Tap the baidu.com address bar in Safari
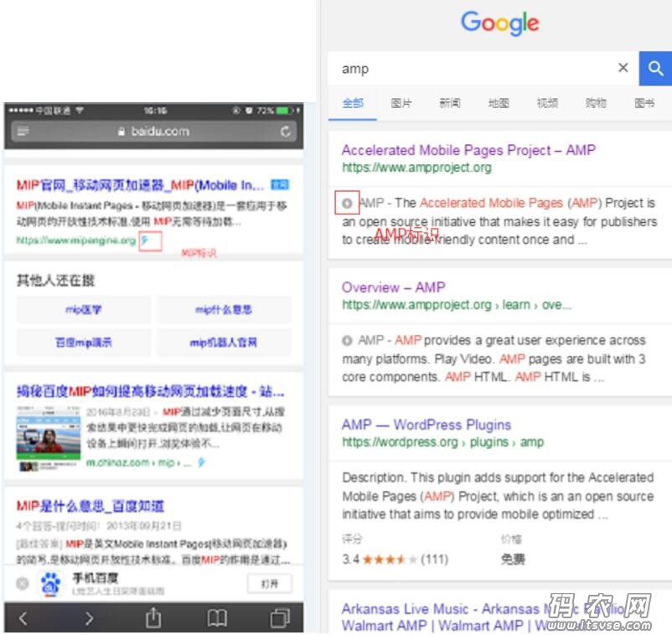This screenshot has height=635, width=672. [154, 132]
